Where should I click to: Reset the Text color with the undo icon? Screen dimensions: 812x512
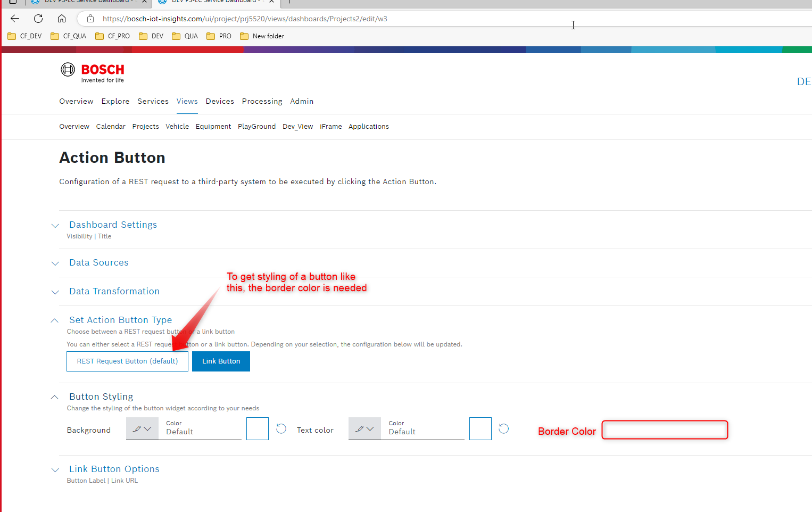504,429
